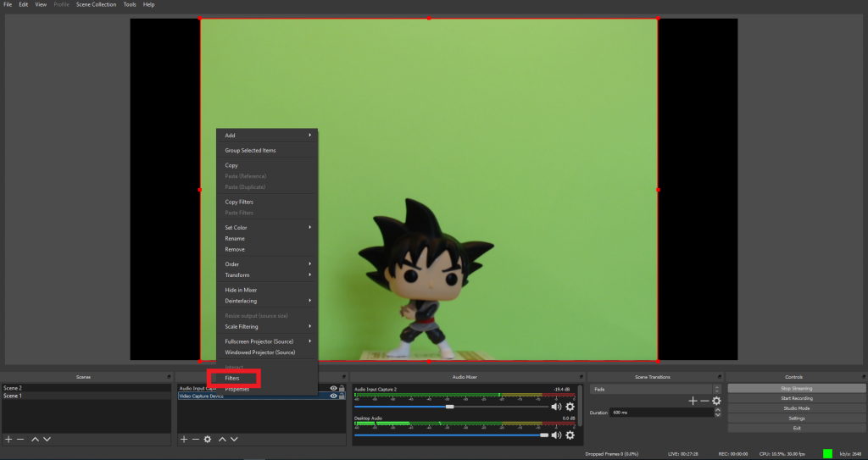Screen dimensions: 868x460
Task: Click the Stop Streaming button
Action: (x=796, y=388)
